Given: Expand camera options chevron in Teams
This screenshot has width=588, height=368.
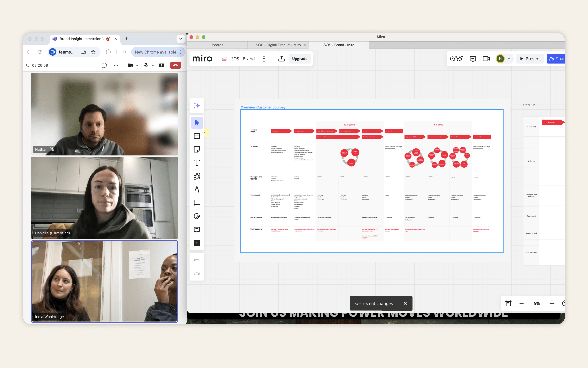Looking at the screenshot, I should point(137,65).
